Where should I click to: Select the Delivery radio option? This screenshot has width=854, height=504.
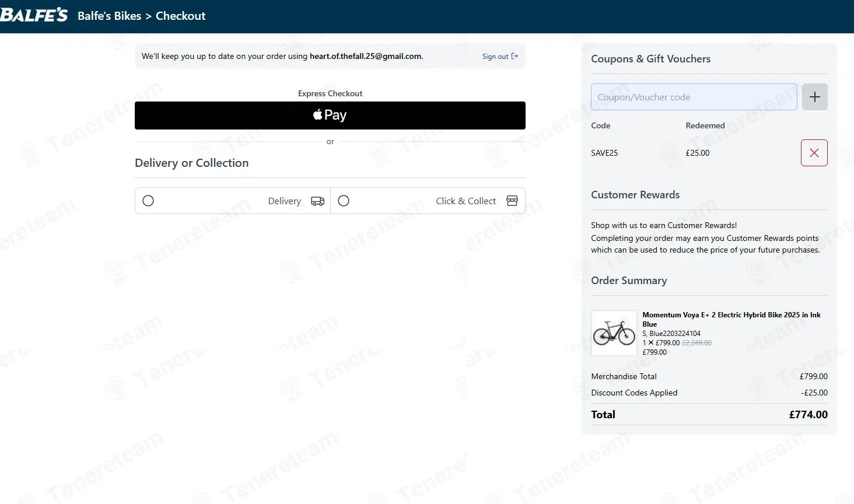tap(148, 201)
